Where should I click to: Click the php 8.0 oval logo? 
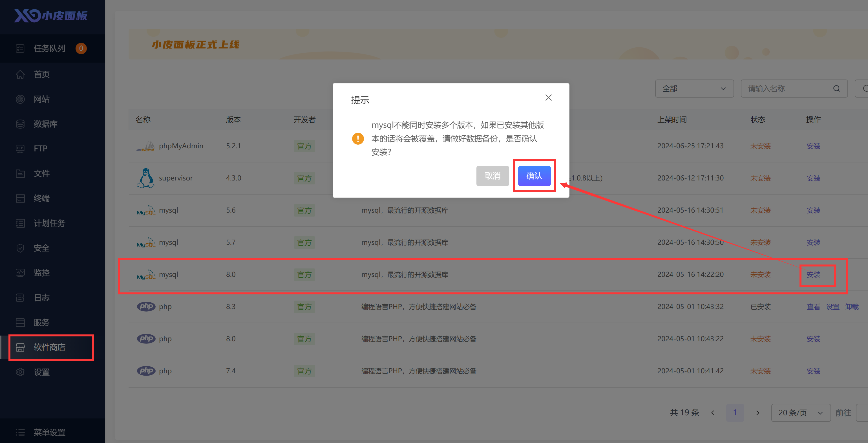146,338
